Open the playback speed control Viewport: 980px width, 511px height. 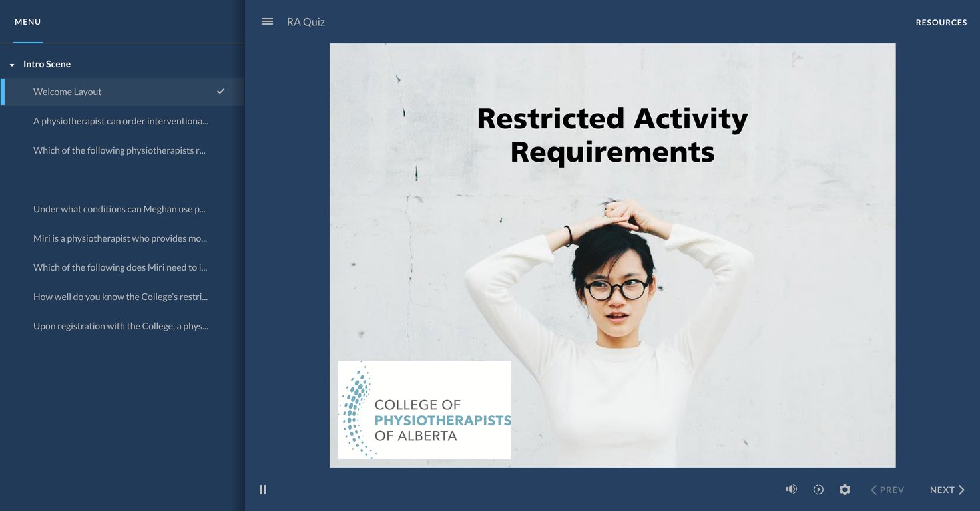coord(818,490)
